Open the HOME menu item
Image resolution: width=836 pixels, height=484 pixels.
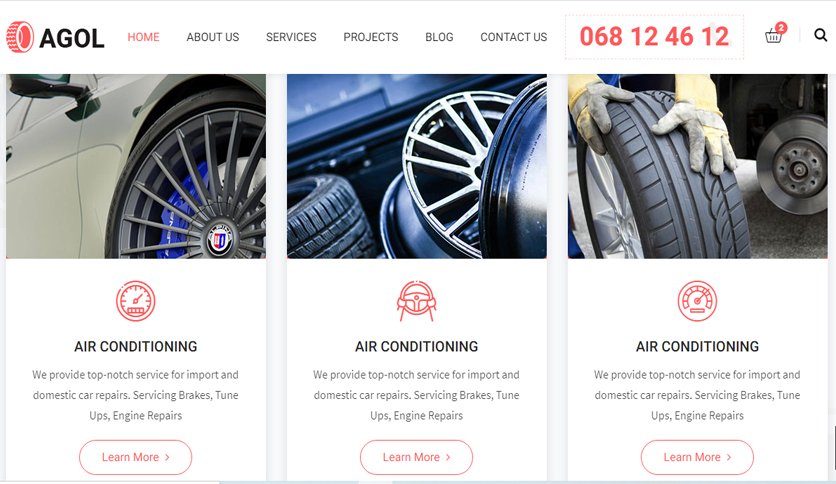click(143, 37)
